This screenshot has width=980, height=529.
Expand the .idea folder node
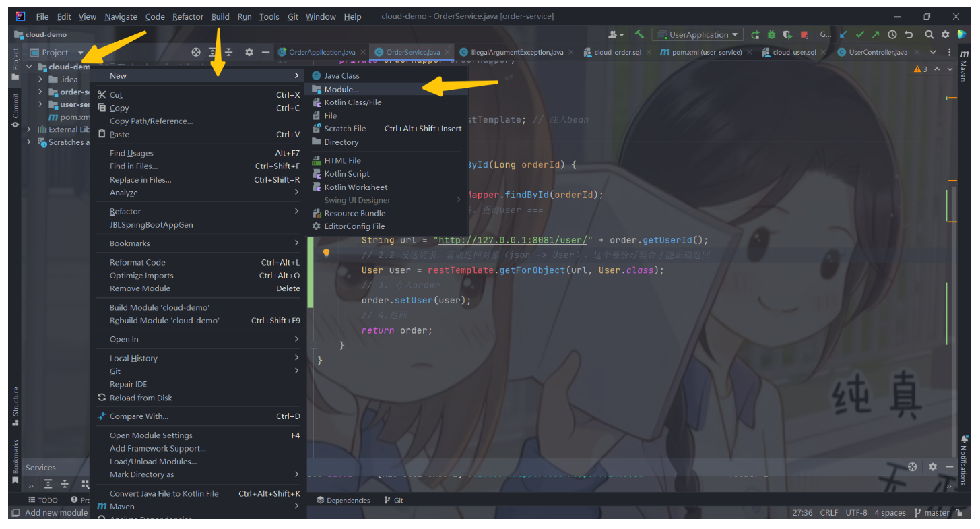pyautogui.click(x=40, y=80)
